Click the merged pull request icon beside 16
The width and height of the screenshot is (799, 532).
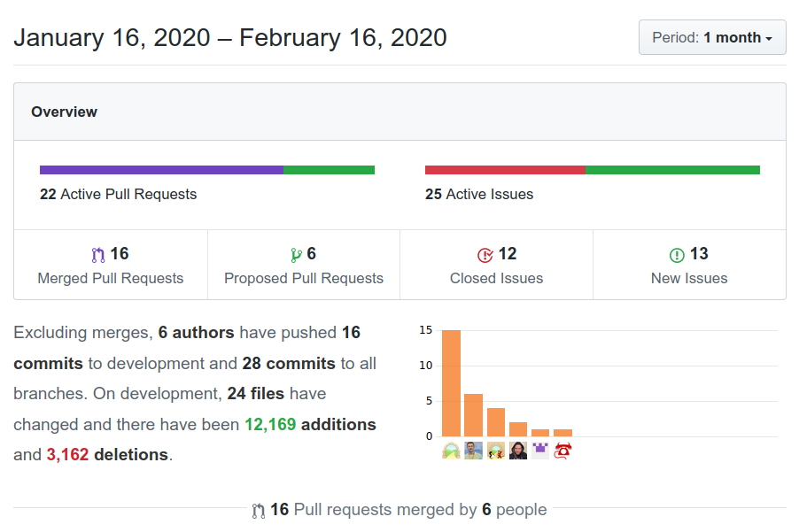tap(97, 255)
